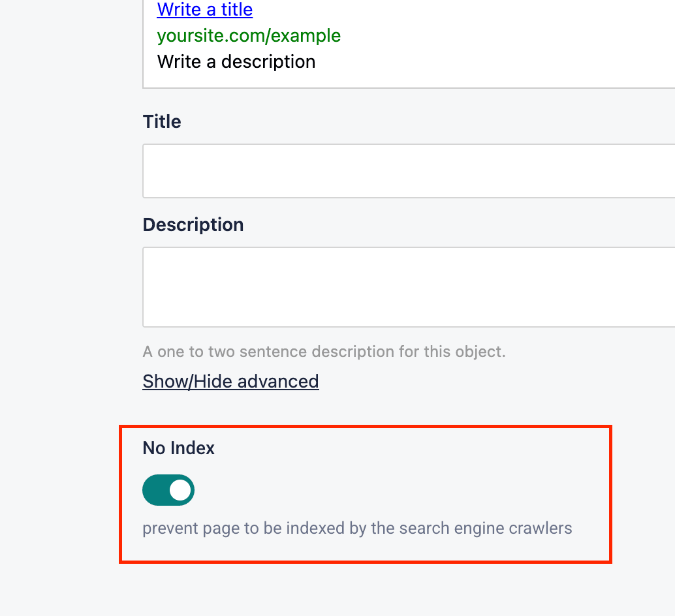Click the Description field label
675x616 pixels.
(x=193, y=225)
